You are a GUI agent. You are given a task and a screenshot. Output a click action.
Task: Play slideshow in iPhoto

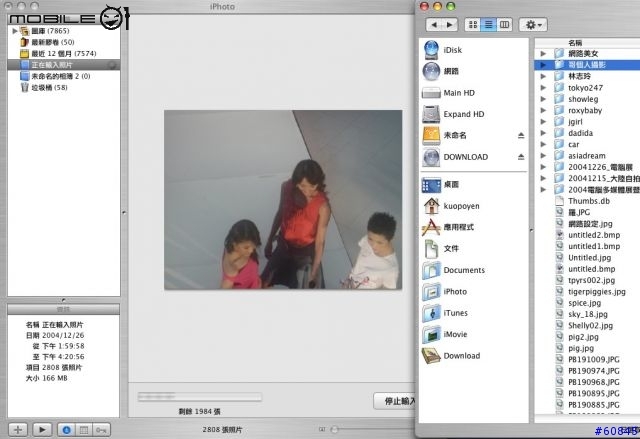42,430
